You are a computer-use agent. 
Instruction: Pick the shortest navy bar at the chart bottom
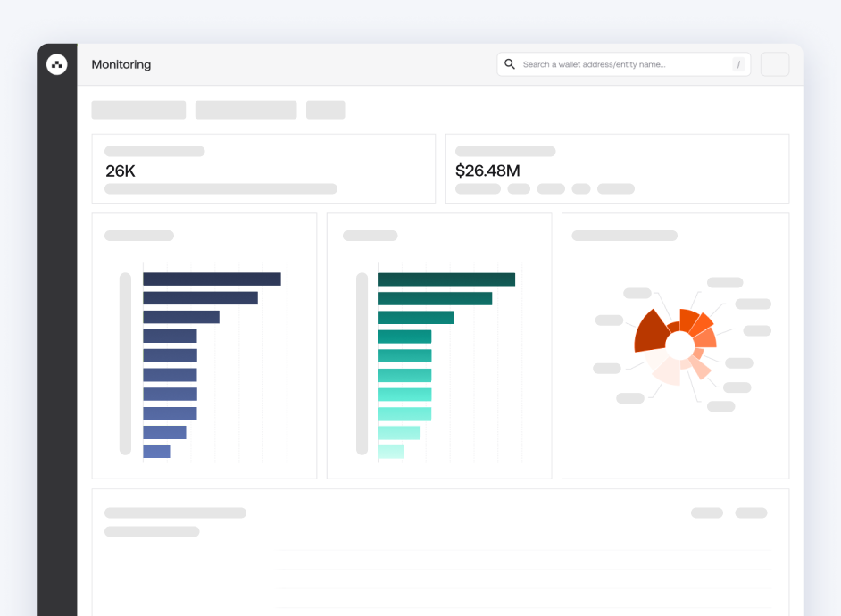156,452
